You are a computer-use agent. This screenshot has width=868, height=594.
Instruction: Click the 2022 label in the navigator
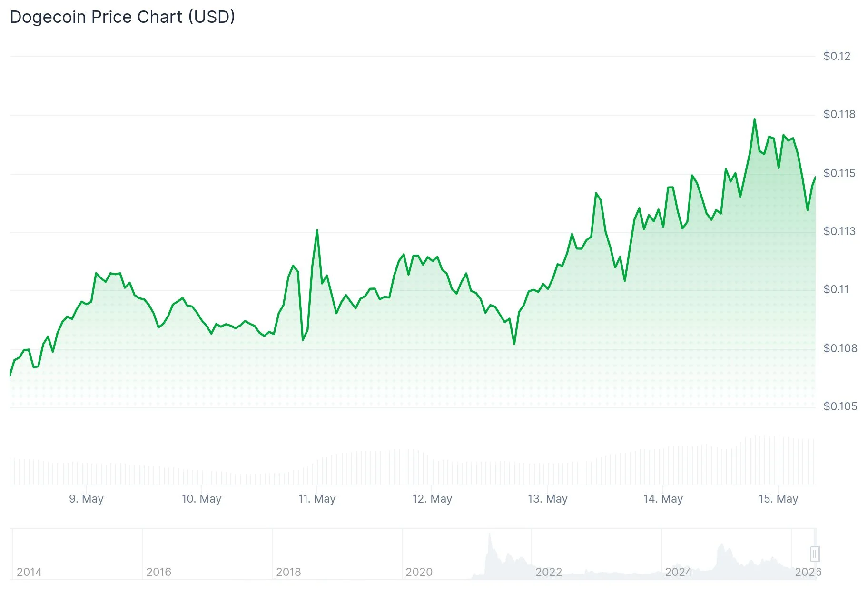(549, 572)
